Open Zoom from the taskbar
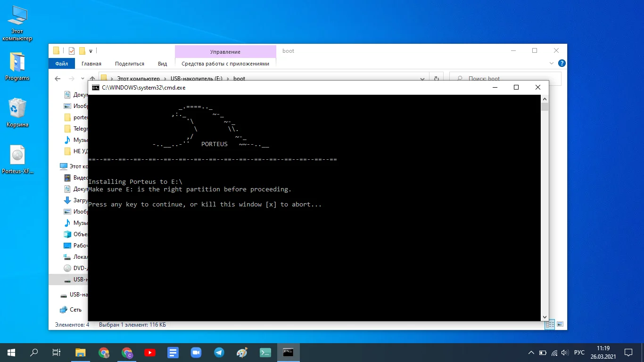 196,352
